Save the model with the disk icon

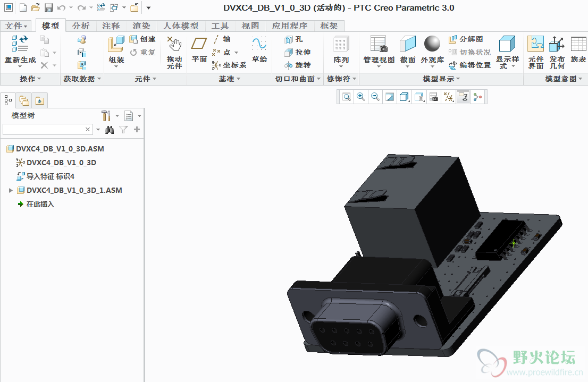48,7
